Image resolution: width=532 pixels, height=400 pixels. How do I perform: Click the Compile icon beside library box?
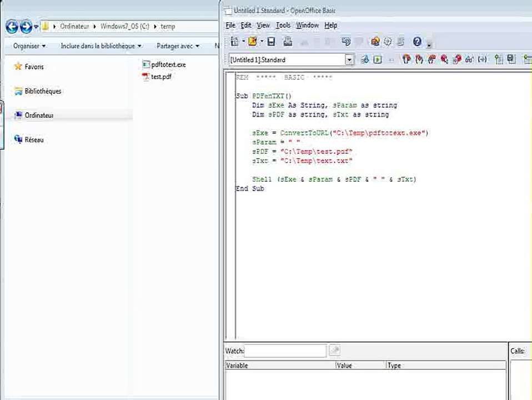365,60
